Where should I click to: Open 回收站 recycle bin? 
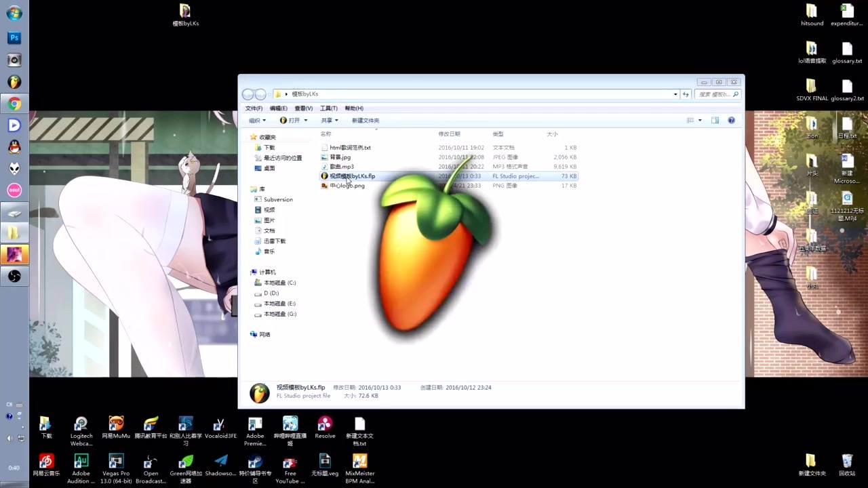(x=847, y=466)
